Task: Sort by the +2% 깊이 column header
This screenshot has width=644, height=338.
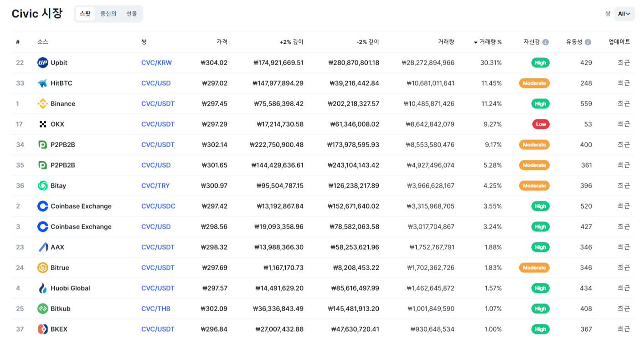Action: 292,42
